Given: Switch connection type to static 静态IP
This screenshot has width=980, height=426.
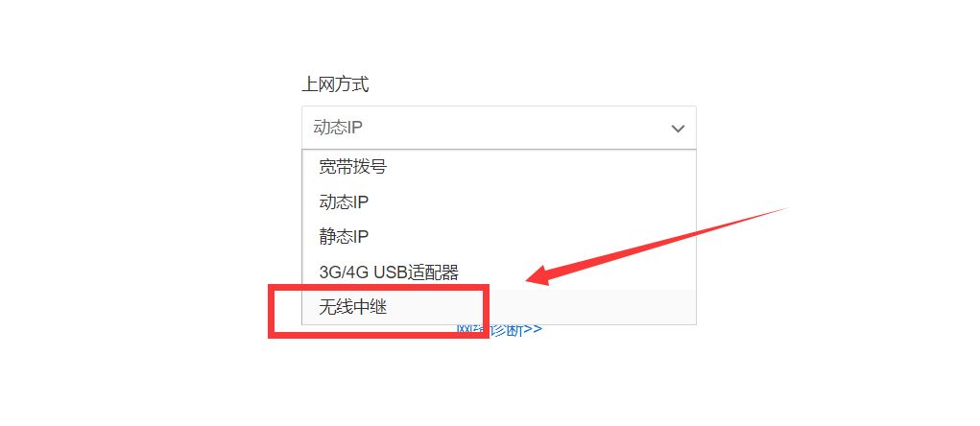Looking at the screenshot, I should 499,237.
